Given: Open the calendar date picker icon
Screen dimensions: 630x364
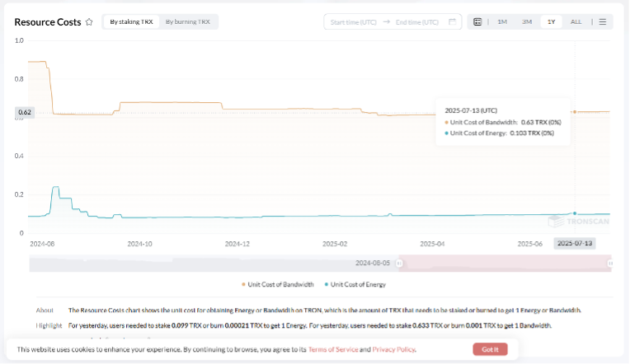Looking at the screenshot, I should [x=452, y=21].
